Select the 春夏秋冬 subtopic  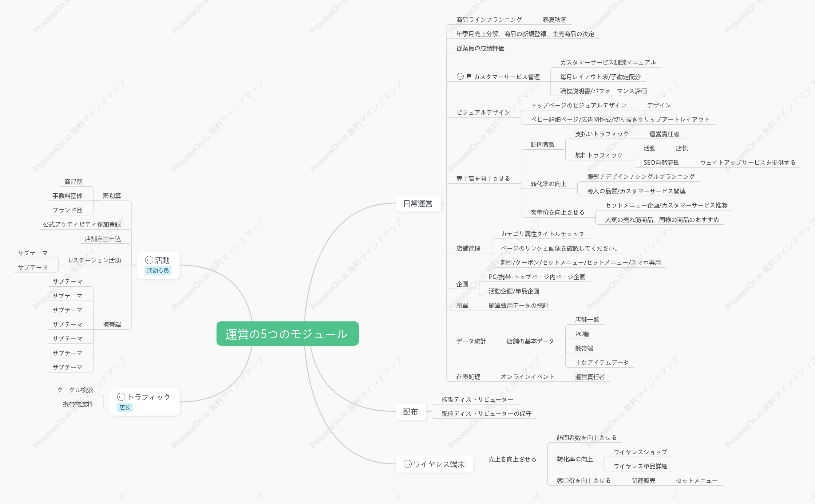point(555,20)
